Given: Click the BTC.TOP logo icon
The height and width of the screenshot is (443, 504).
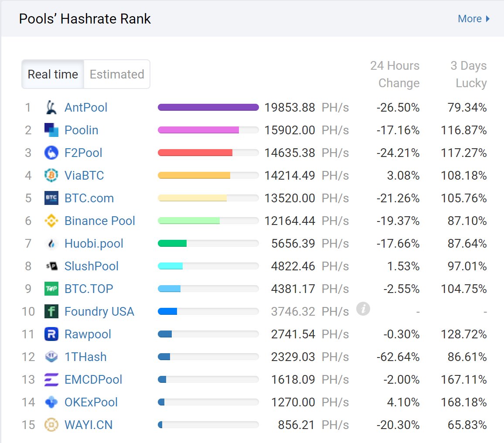Looking at the screenshot, I should (x=51, y=289).
